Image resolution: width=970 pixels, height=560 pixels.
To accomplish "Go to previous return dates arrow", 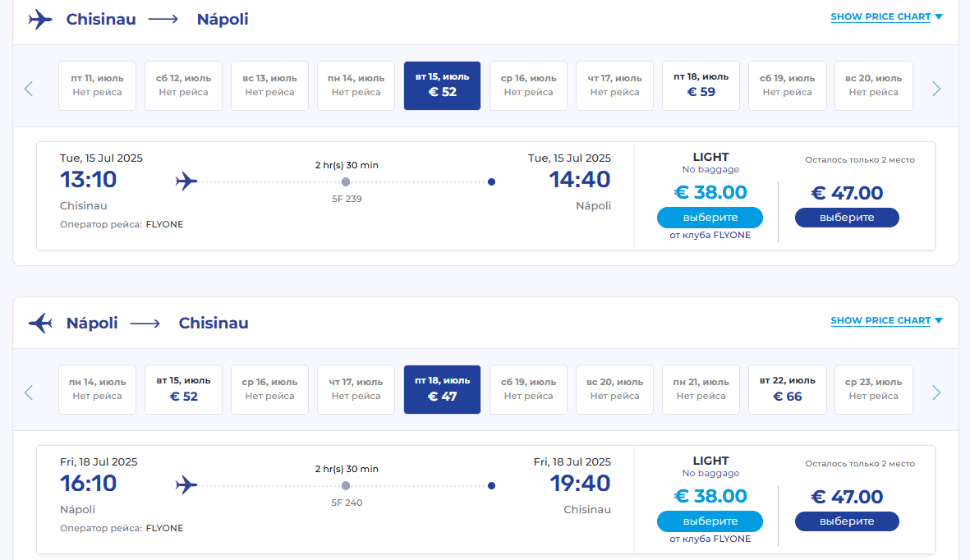I will click(x=29, y=393).
